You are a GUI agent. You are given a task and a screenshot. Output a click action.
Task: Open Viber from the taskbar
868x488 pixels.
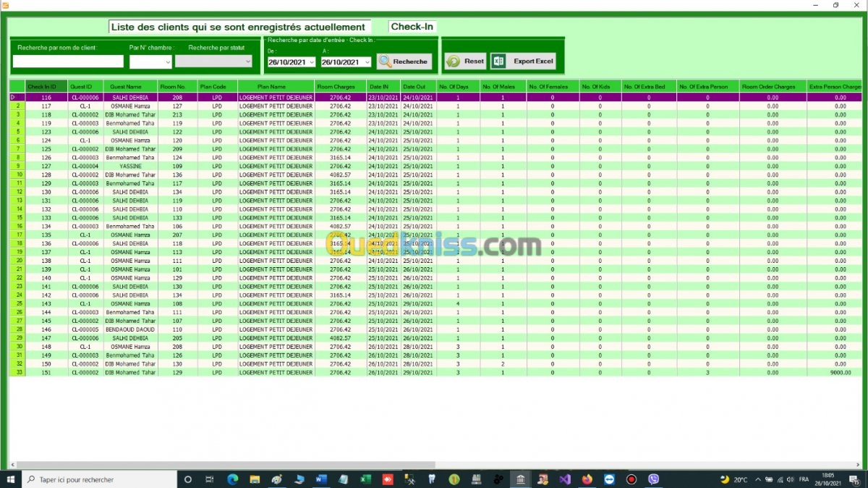[x=654, y=479]
